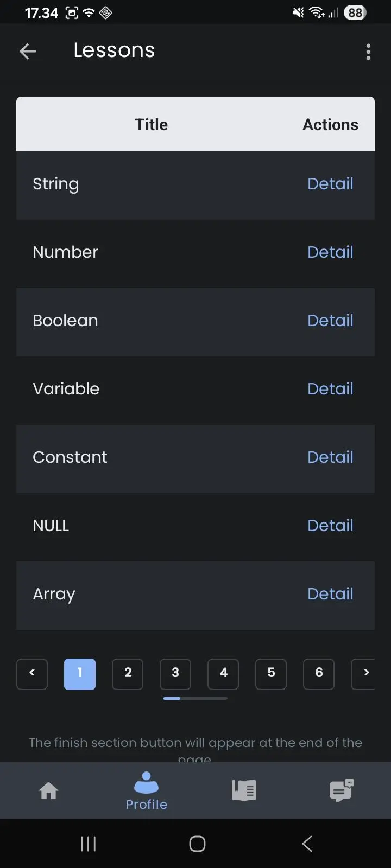391x868 pixels.
Task: Jump to page 3 of lessons
Action: tap(175, 674)
